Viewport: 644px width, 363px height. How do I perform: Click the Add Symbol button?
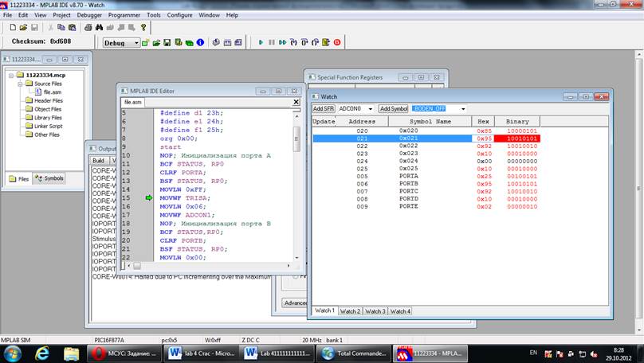click(394, 109)
